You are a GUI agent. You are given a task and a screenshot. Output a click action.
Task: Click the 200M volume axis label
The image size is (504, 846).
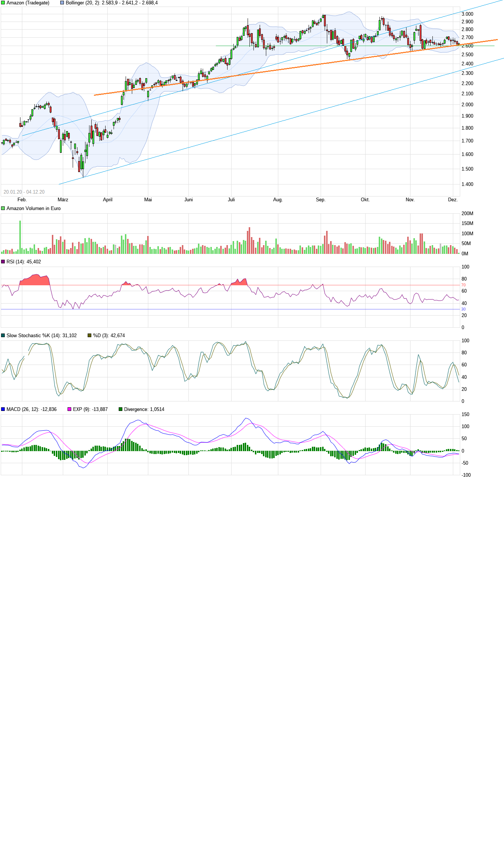tap(467, 214)
